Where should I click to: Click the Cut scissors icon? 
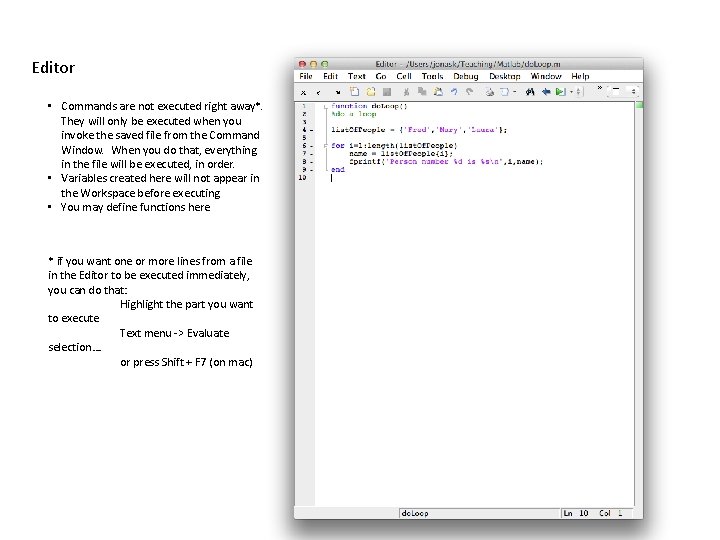pyautogui.click(x=406, y=92)
